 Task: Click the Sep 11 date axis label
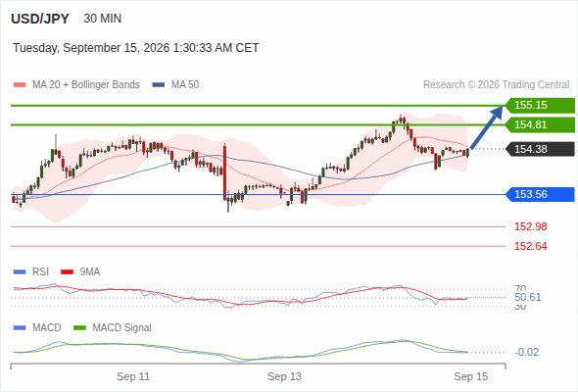(133, 376)
